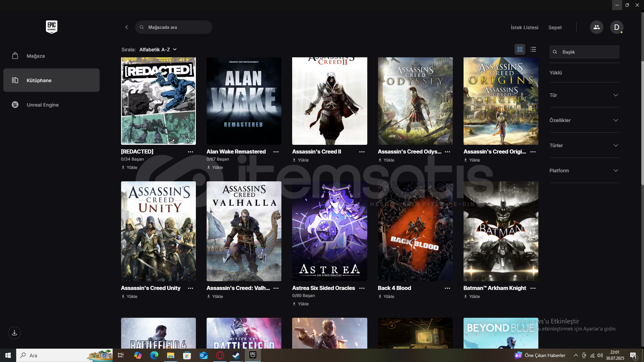The height and width of the screenshot is (362, 644).
Task: Expand the Türler filter
Action: coord(584,145)
